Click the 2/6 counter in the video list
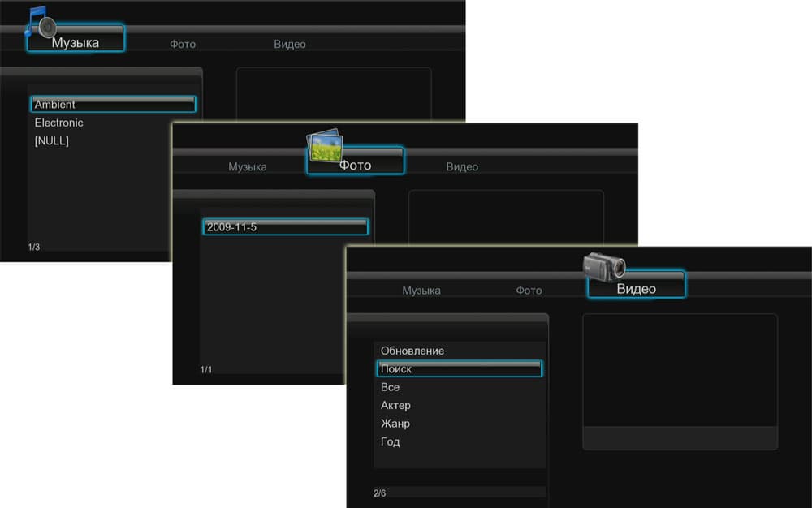This screenshot has width=812, height=508. (379, 493)
